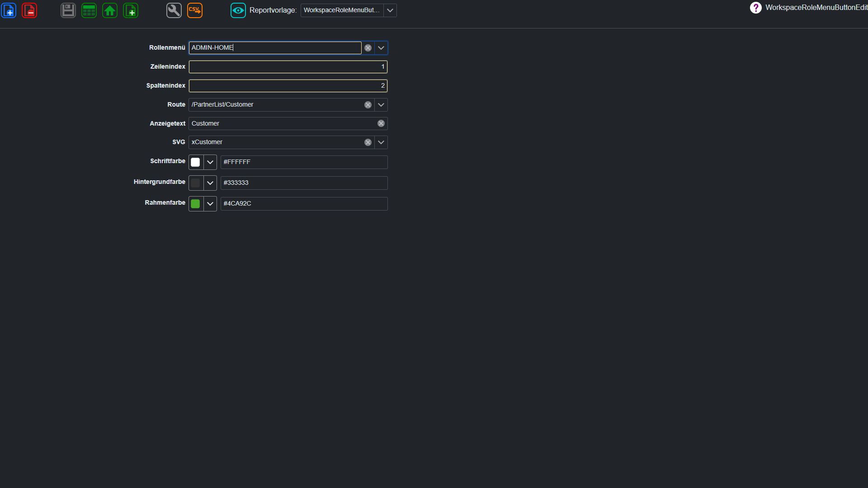
Task: Click the dark Hintergrundfarbe color swatch
Action: pyautogui.click(x=195, y=183)
